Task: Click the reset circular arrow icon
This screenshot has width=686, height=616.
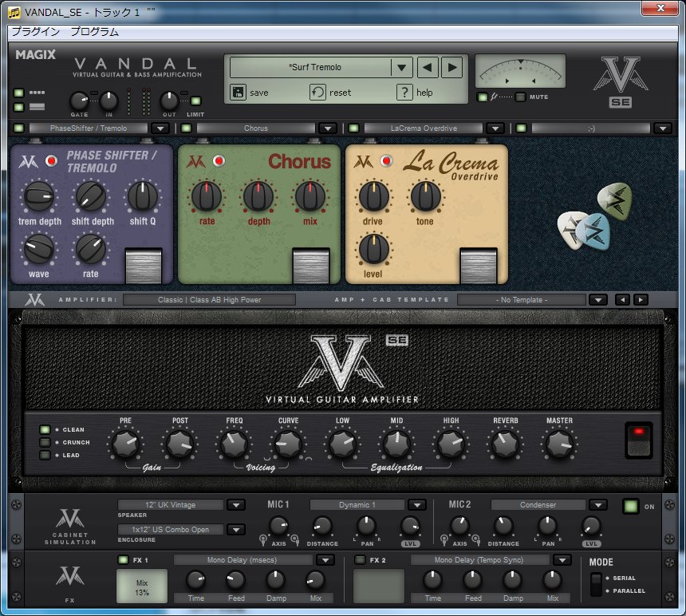Action: 317,93
